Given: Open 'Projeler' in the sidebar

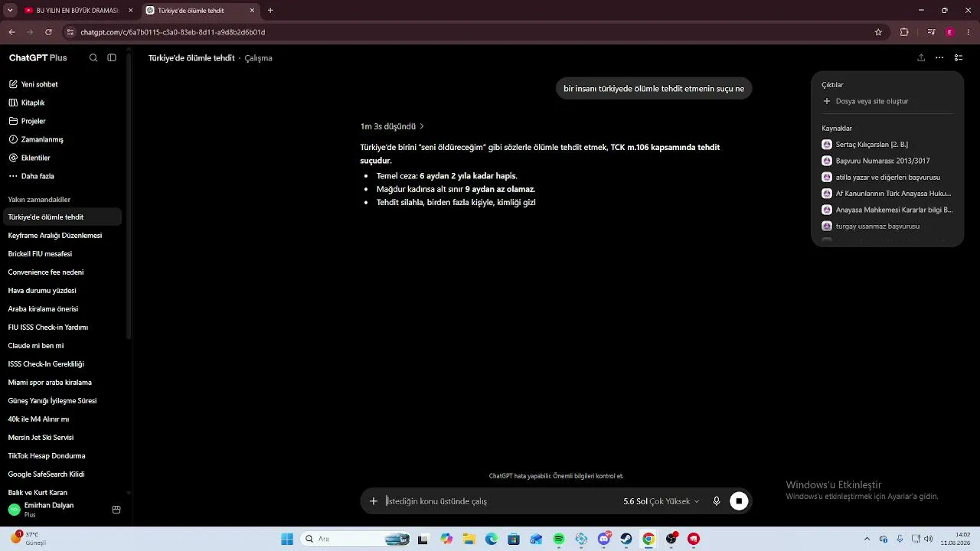Looking at the screenshot, I should point(61,121).
